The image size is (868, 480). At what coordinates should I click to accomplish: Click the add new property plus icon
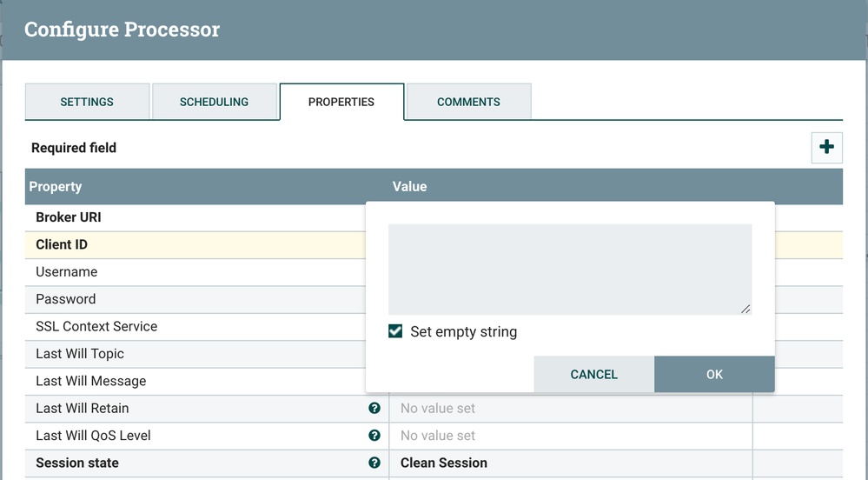pos(826,148)
